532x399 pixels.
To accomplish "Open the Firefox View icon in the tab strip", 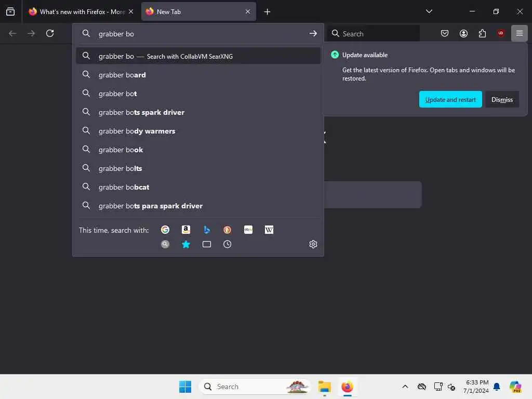I will tap(10, 11).
